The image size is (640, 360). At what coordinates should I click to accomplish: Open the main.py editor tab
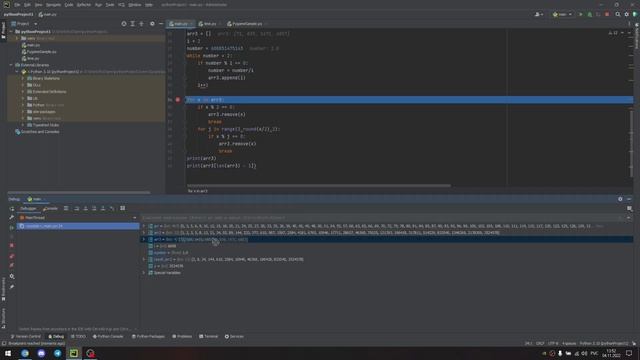(x=180, y=24)
